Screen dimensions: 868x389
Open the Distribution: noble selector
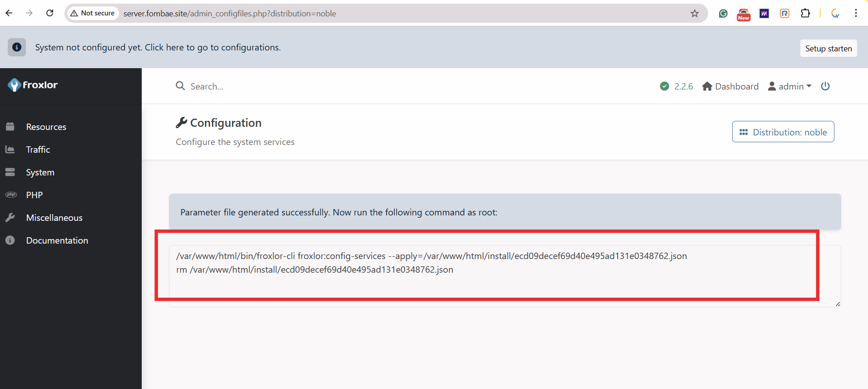click(783, 132)
